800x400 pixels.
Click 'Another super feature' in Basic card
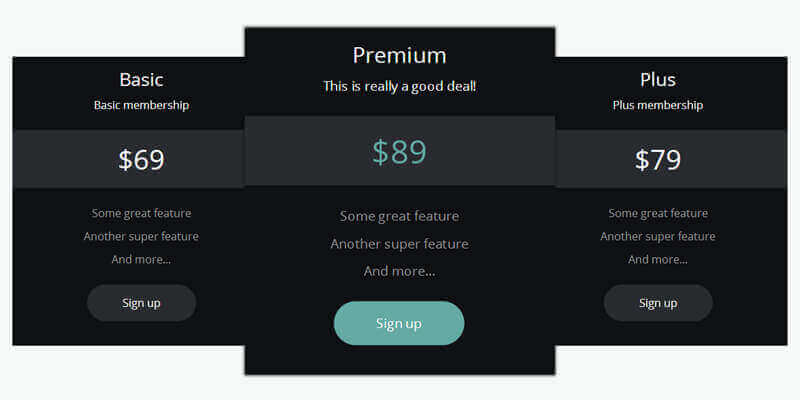click(x=141, y=236)
